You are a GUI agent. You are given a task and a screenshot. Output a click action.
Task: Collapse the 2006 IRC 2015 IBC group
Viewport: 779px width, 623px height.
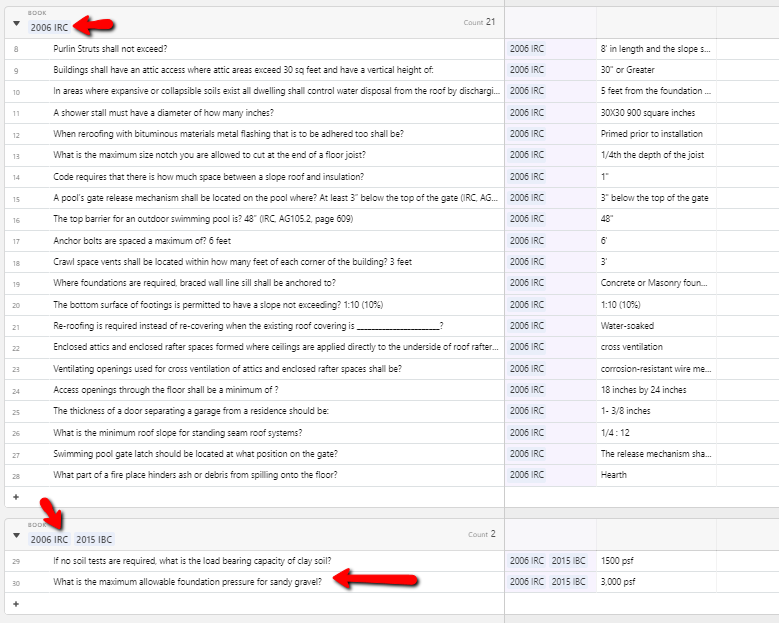coord(16,536)
